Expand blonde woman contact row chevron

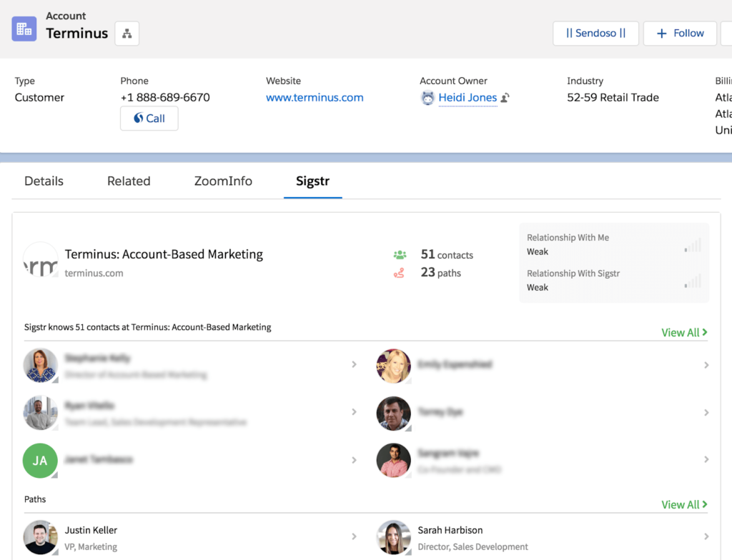click(x=706, y=365)
